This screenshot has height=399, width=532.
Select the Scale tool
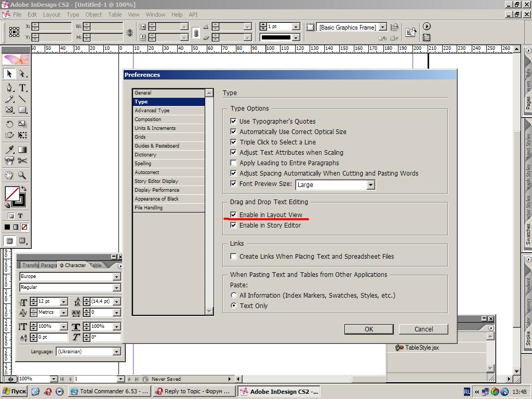coord(22,124)
